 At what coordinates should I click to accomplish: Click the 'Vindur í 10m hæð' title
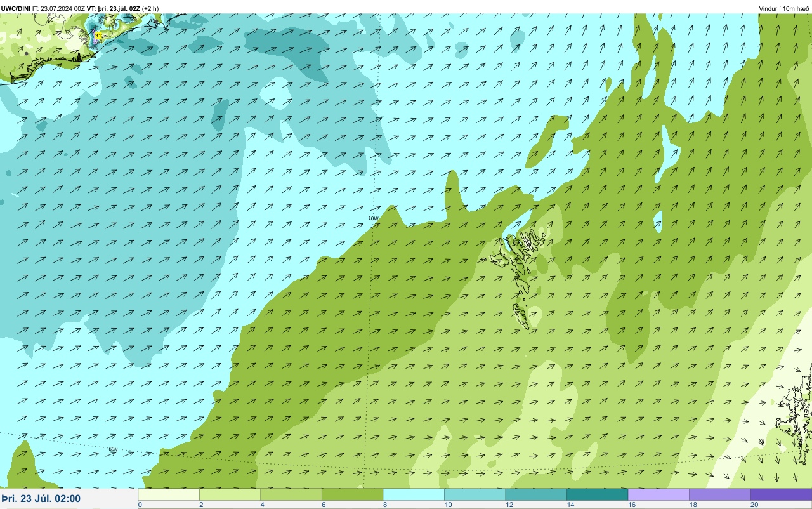tap(784, 8)
